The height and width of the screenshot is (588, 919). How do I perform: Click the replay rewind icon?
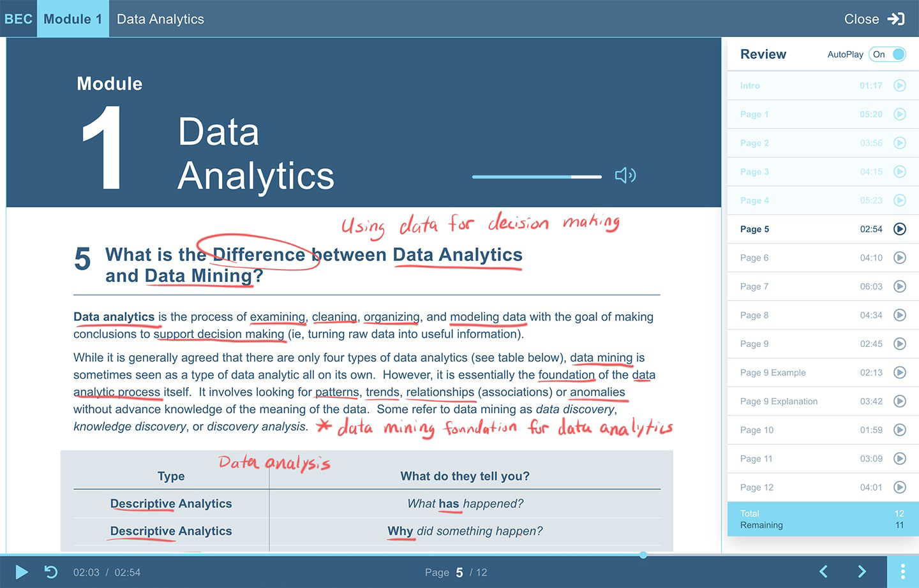pyautogui.click(x=51, y=572)
